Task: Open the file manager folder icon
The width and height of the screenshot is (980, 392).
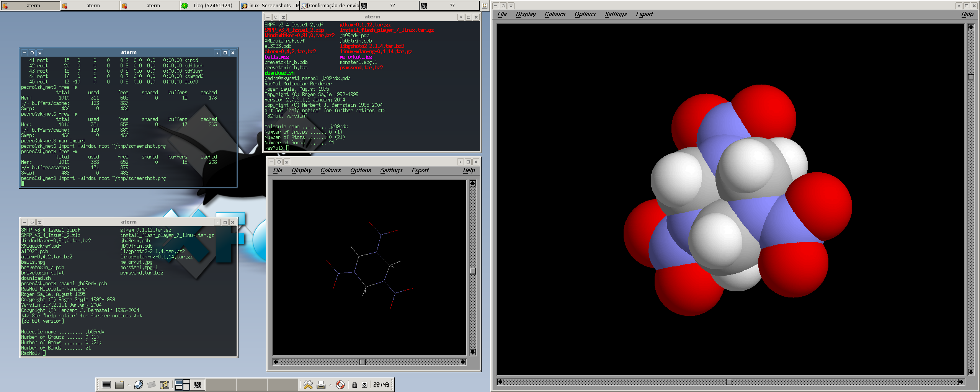Action: point(119,385)
